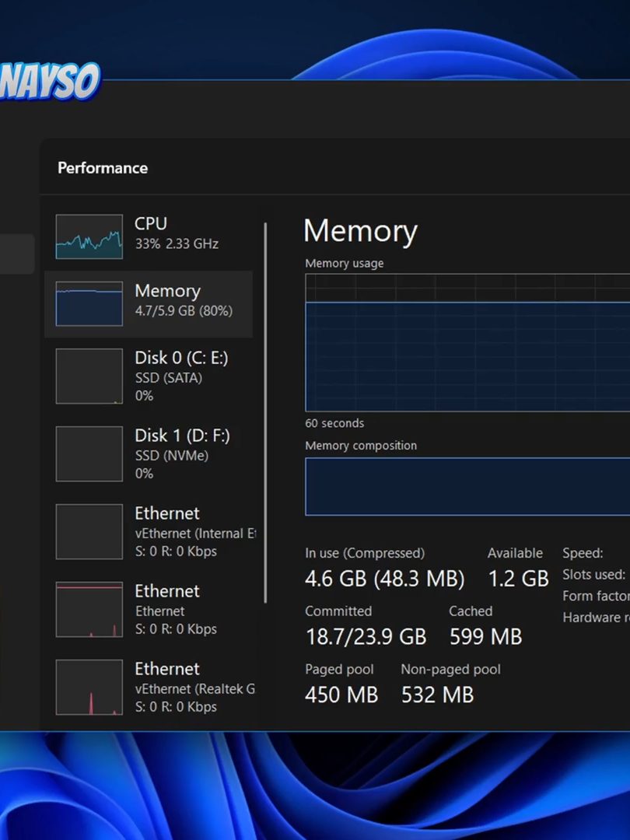
Task: Click the "Committed" label
Action: (x=338, y=611)
